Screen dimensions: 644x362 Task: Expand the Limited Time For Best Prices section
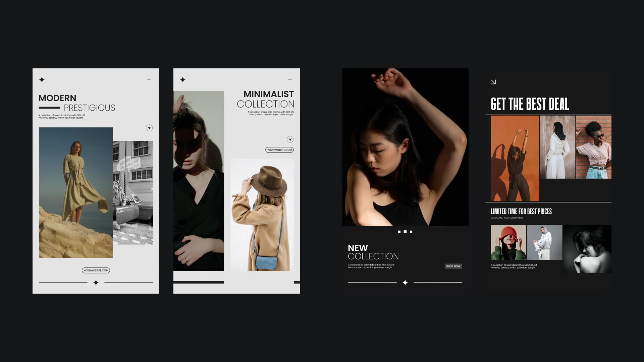click(521, 211)
